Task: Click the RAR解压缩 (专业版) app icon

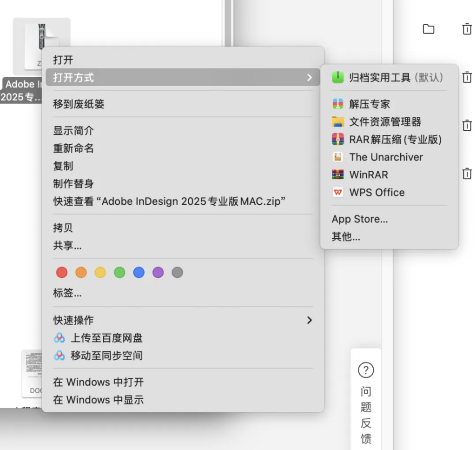Action: (337, 139)
